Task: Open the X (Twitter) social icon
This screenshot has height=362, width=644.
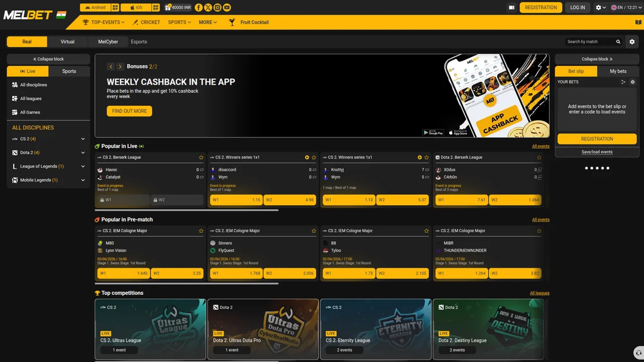Action: tap(208, 7)
